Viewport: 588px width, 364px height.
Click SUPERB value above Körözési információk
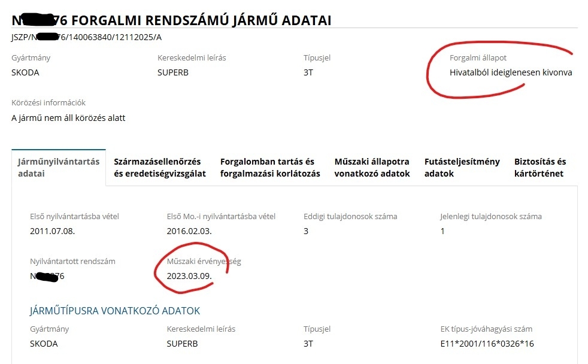[x=173, y=72]
